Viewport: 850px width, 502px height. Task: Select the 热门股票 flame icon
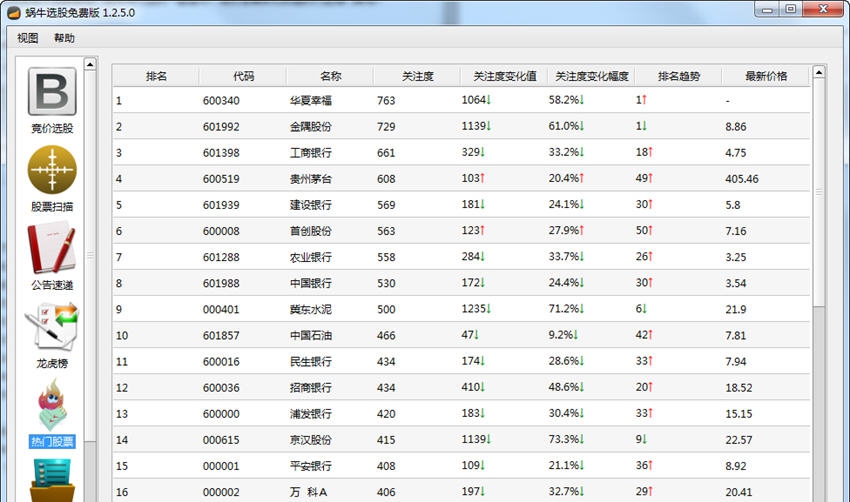tap(52, 405)
